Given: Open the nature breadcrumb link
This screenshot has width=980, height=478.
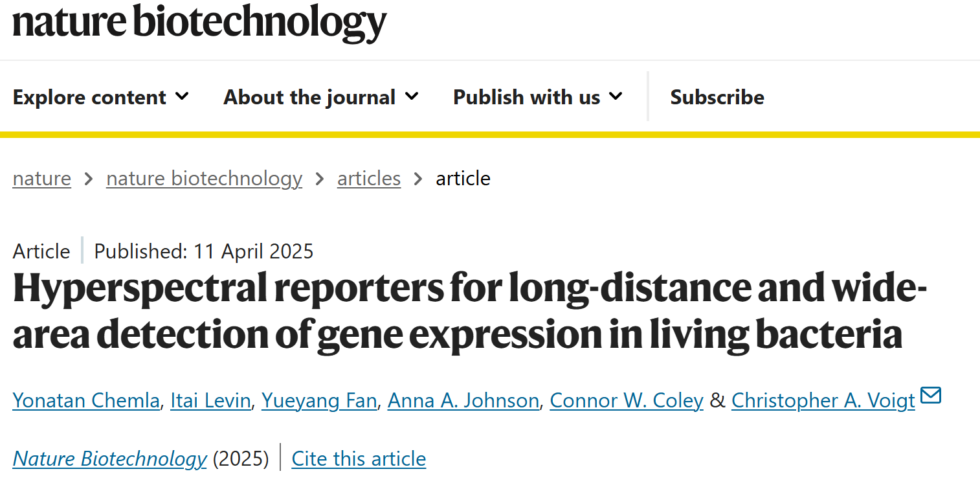Looking at the screenshot, I should coord(42,178).
